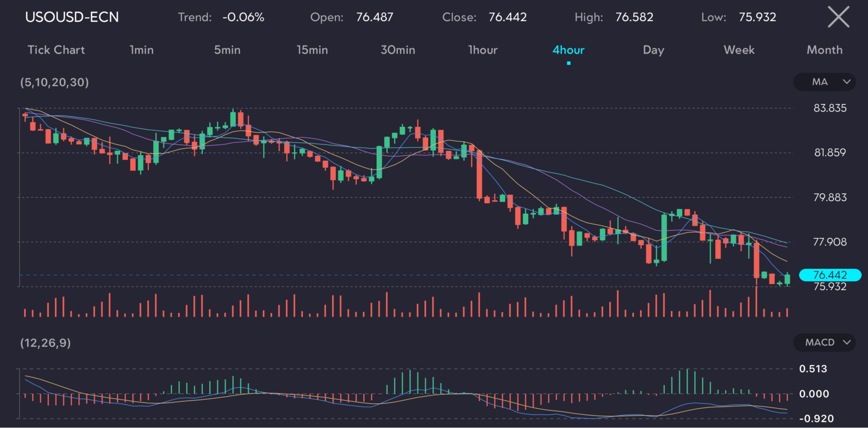Click the High value 76.582
Image resolution: width=868 pixels, height=428 pixels.
pos(634,17)
